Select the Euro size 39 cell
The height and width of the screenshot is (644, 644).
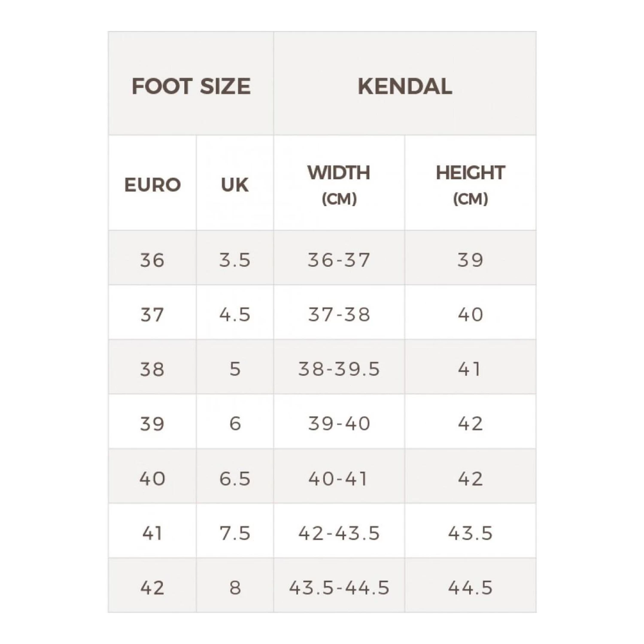[152, 424]
